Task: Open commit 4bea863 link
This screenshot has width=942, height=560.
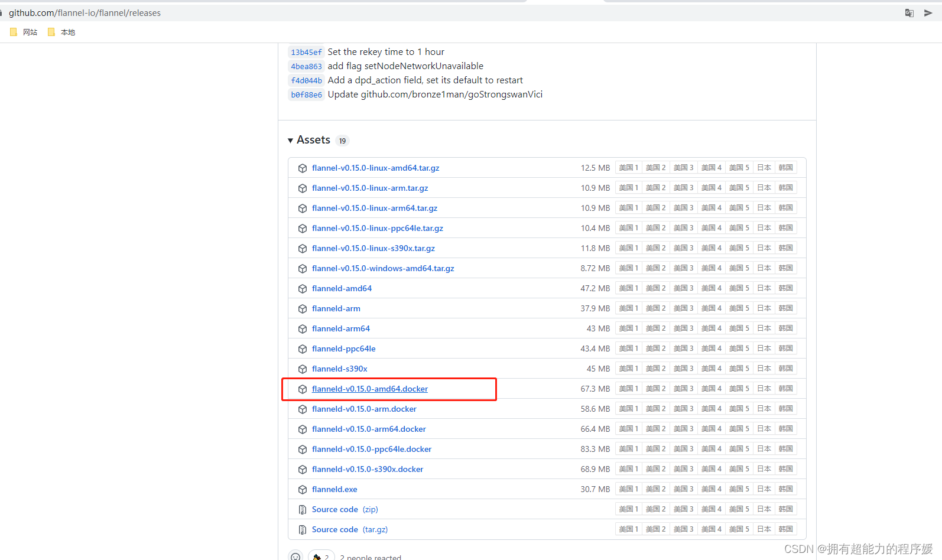Action: [x=306, y=66]
